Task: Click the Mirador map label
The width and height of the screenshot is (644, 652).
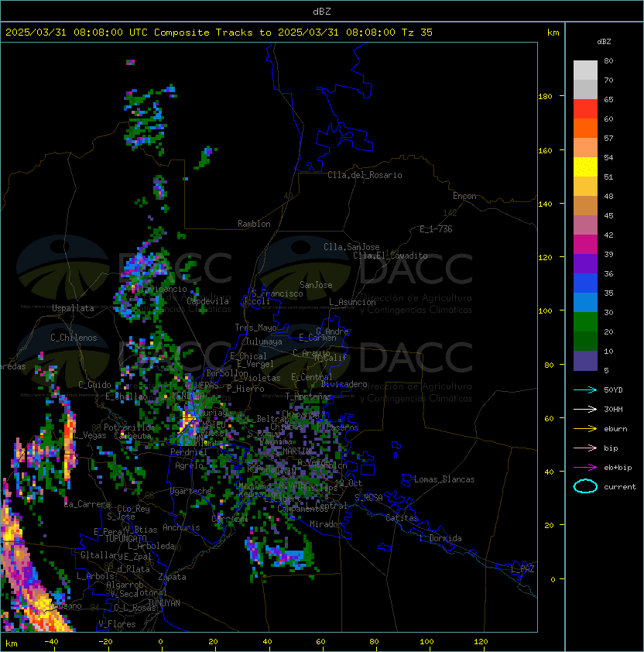Action: pos(326,524)
